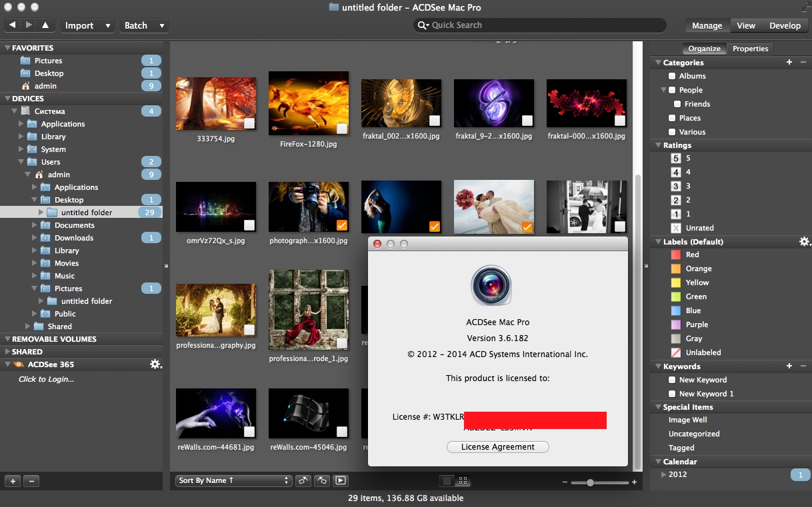This screenshot has height=507, width=812.
Task: Rotate selected images right
Action: pyautogui.click(x=321, y=480)
